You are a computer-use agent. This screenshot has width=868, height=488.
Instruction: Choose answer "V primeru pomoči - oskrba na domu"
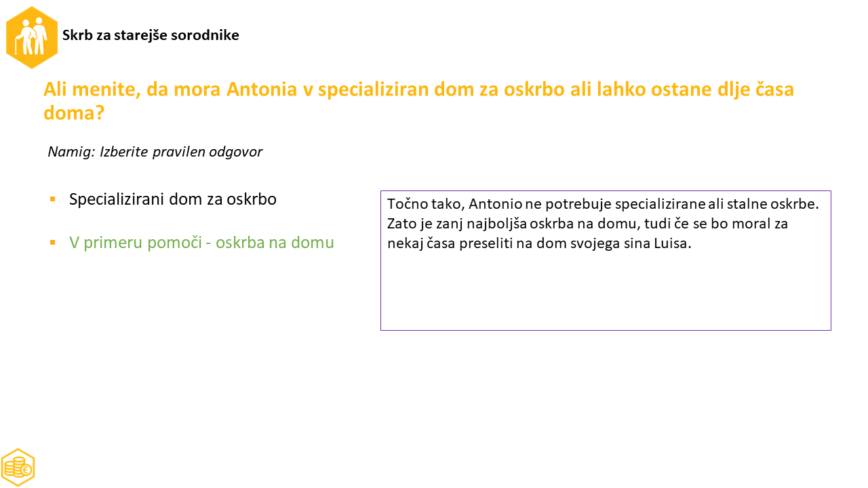(201, 242)
